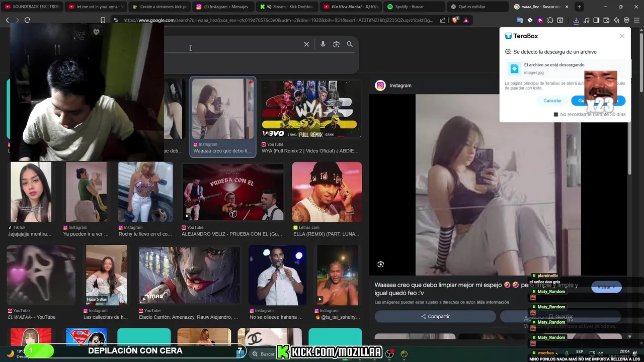This screenshot has width=644, height=362.
Task: Open the media control music-note icon
Action: tap(586, 20)
